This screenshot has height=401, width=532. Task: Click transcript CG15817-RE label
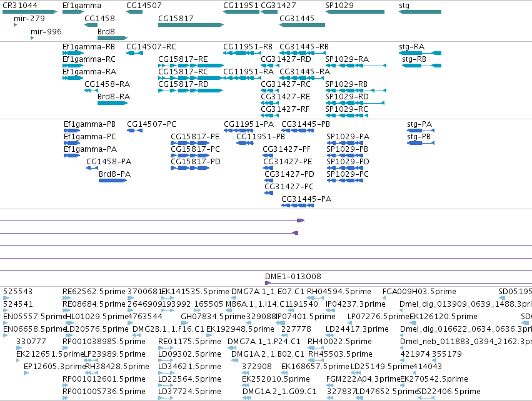click(x=183, y=59)
